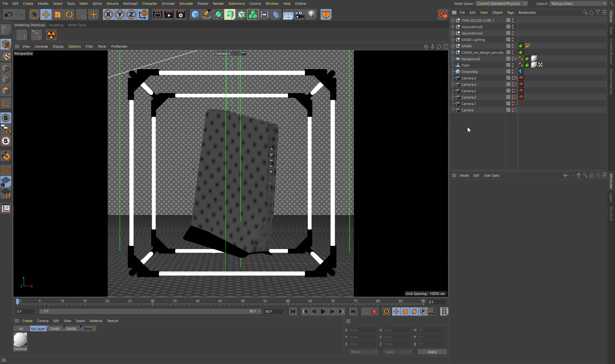Toggle Background layer checkbox
Image resolution: width=615 pixels, height=364 pixels.
pyautogui.click(x=508, y=59)
